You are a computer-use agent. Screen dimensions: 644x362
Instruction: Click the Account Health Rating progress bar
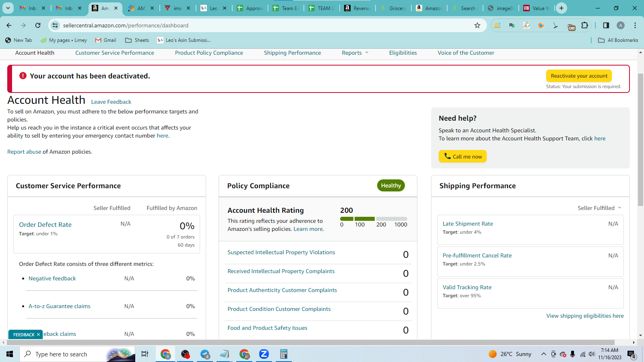point(374,219)
